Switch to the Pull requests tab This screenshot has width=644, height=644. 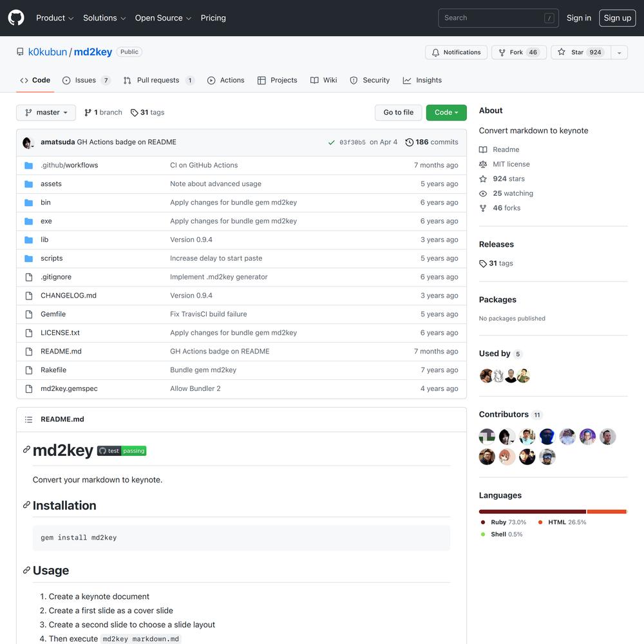coord(158,80)
